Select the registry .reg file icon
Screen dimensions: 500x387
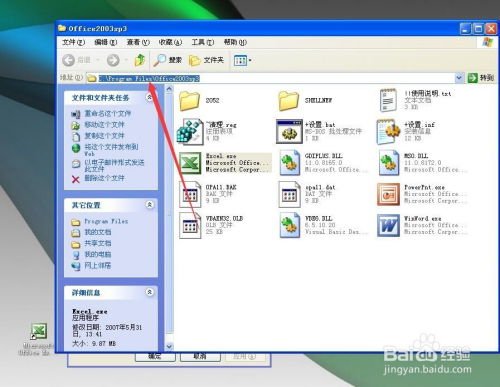[x=190, y=132]
